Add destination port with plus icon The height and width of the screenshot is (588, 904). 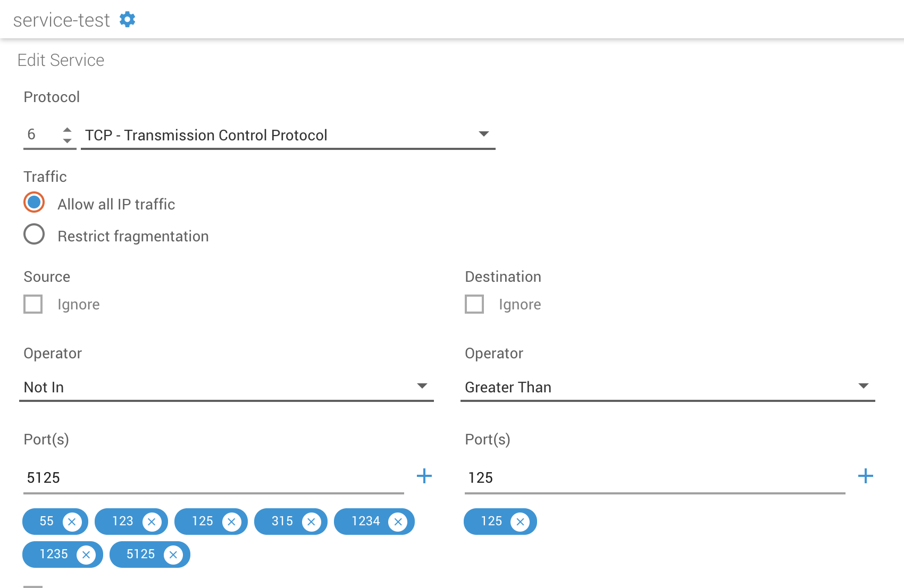point(865,476)
